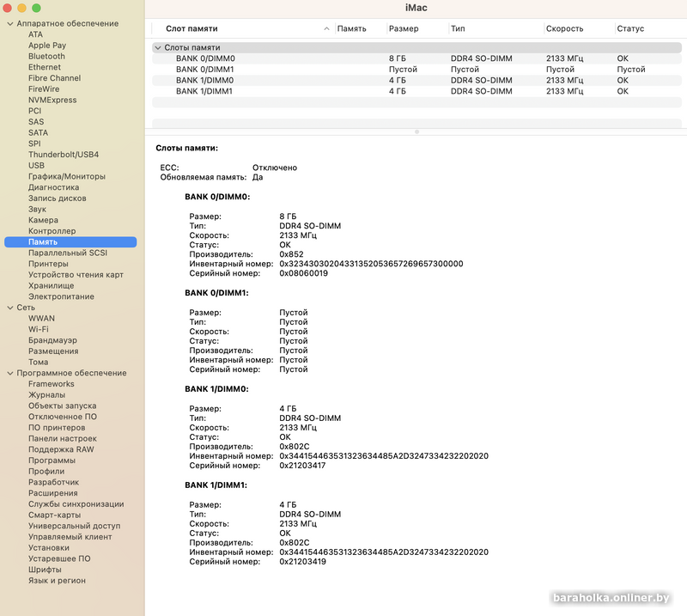The image size is (687, 616).
Task: Select Панели настроек item
Action: point(62,438)
